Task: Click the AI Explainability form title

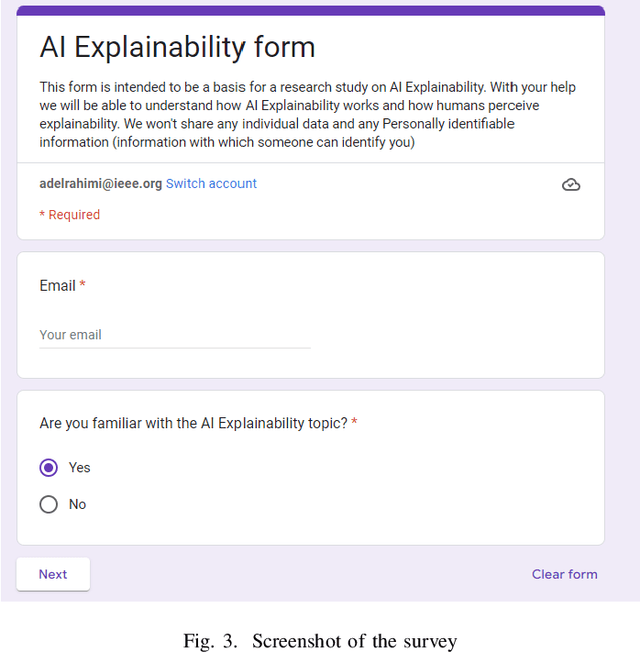Action: point(177,47)
